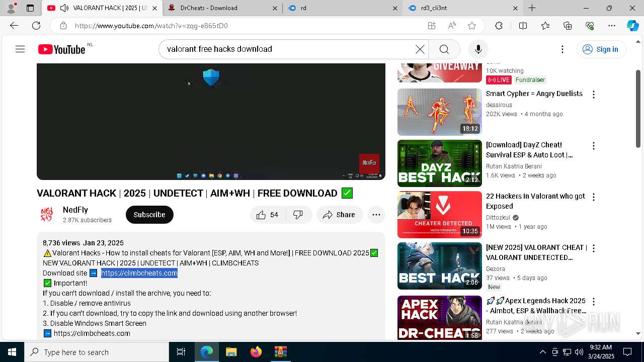
Task: View site information lock icon
Action: pos(63,26)
